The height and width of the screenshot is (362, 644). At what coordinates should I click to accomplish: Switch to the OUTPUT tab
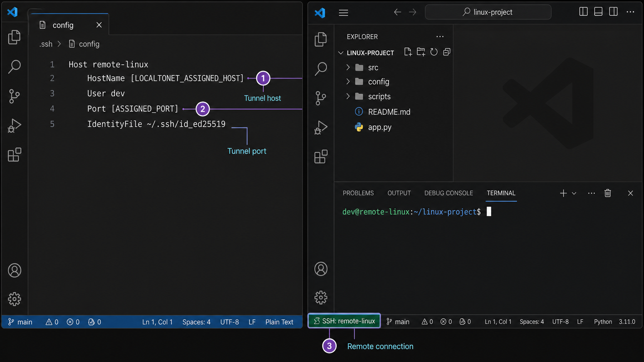[x=399, y=193]
